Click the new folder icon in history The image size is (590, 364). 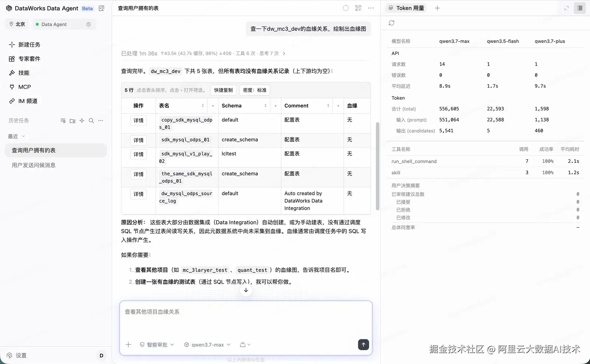click(72, 120)
